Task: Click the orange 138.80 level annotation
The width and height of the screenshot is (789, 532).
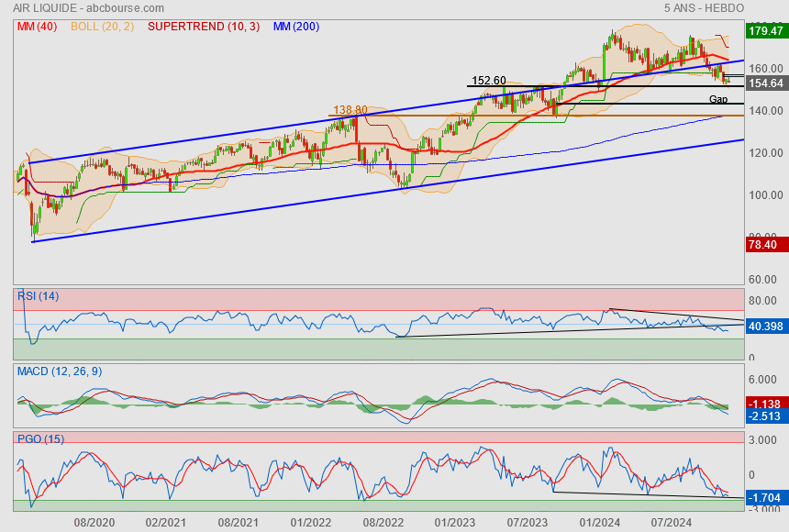Action: coord(350,110)
